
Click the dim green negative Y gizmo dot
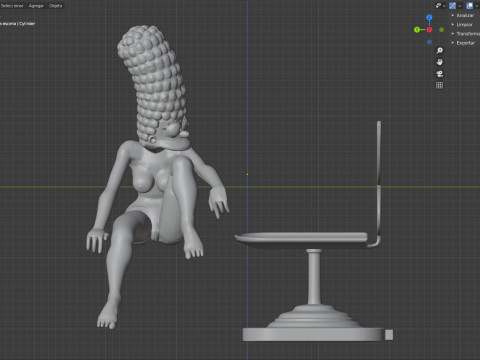(x=442, y=30)
